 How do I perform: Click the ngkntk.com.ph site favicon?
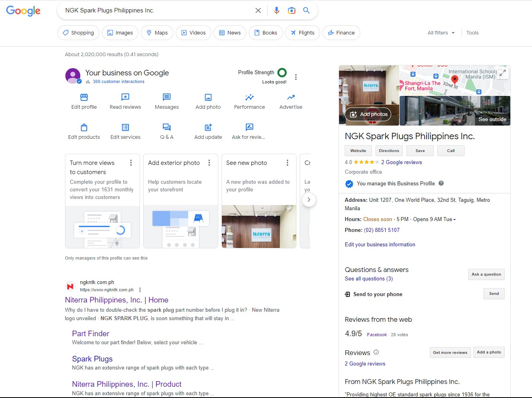pos(70,286)
